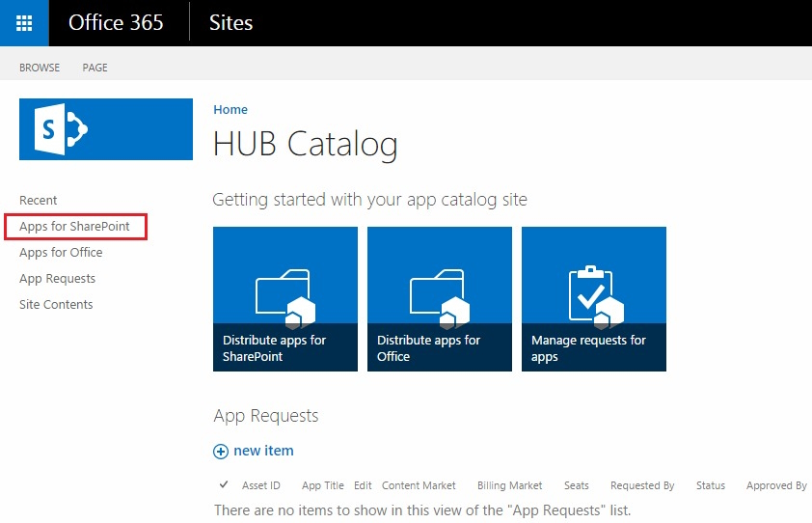Click the plus icon beside new item
Screen dimensions: 812x523
pyautogui.click(x=221, y=452)
